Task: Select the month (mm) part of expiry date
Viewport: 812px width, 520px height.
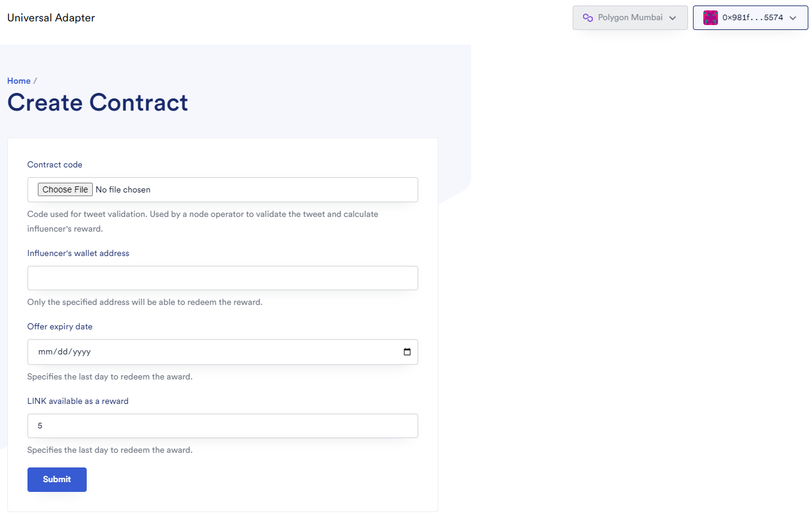Action: click(x=45, y=352)
